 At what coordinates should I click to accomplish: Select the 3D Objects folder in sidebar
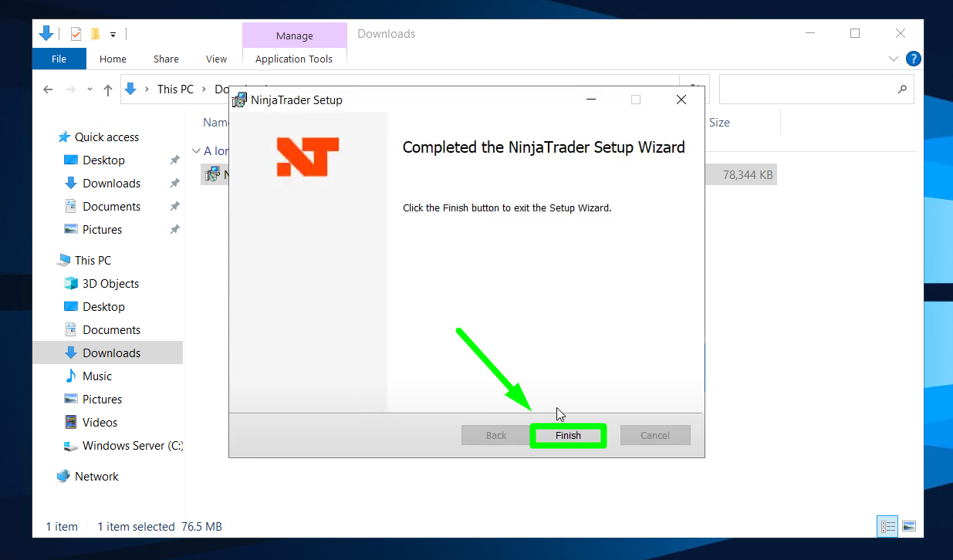[110, 283]
